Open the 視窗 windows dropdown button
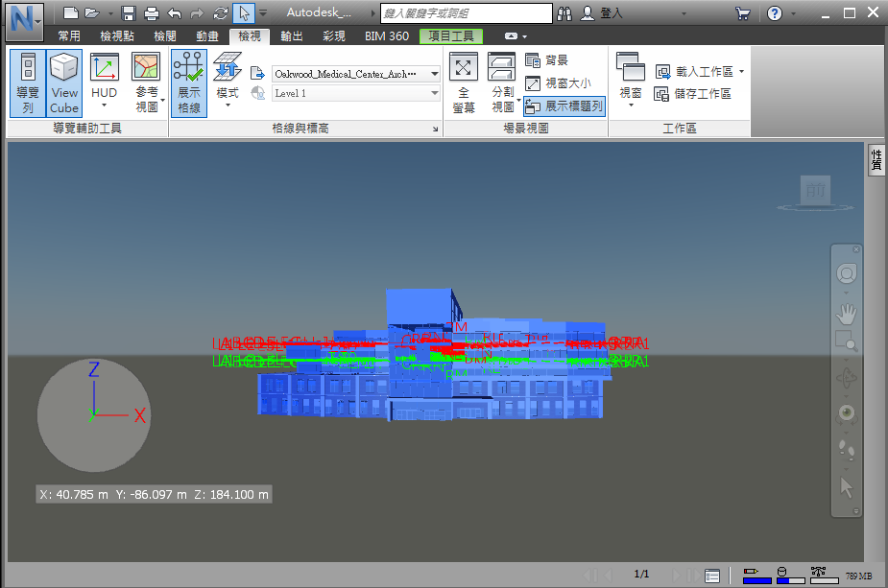 pyautogui.click(x=631, y=81)
